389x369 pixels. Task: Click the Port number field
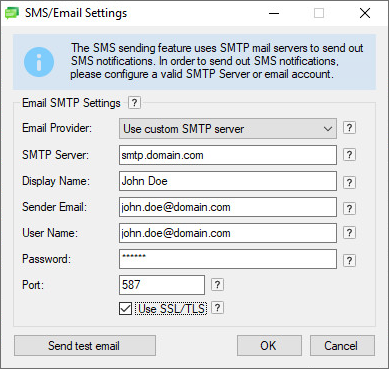(x=162, y=285)
